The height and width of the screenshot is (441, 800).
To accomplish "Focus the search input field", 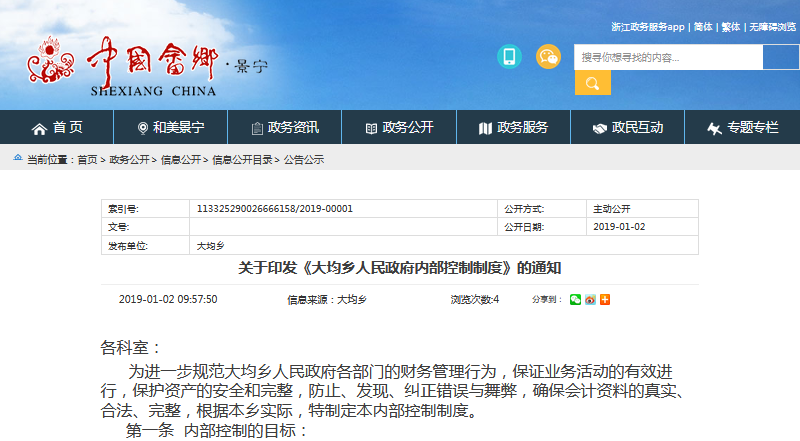I will point(668,57).
